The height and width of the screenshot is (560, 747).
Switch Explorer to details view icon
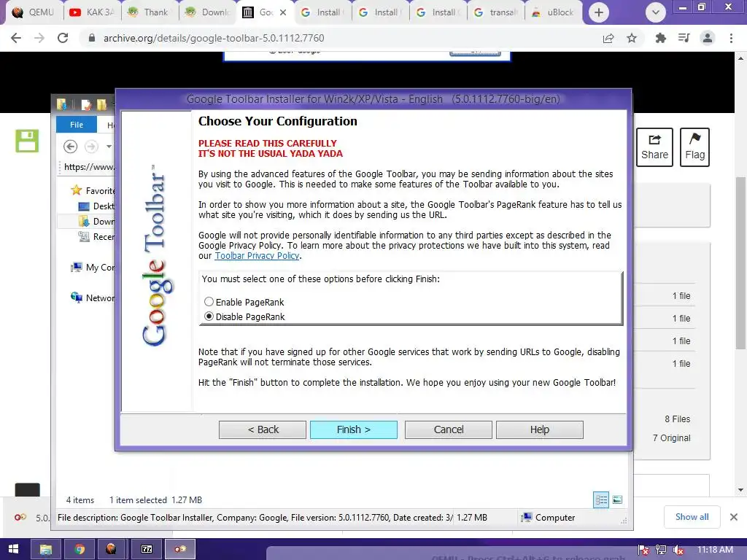pos(601,499)
